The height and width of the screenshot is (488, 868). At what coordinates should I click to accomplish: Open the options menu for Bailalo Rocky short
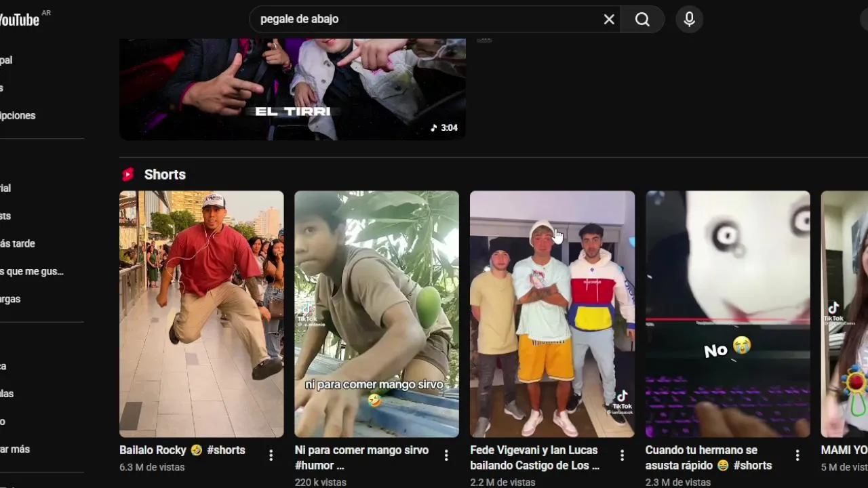pos(271,455)
